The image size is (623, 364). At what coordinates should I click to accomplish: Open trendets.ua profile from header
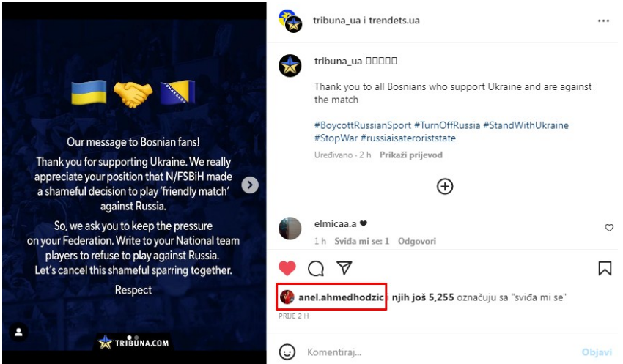tap(394, 21)
